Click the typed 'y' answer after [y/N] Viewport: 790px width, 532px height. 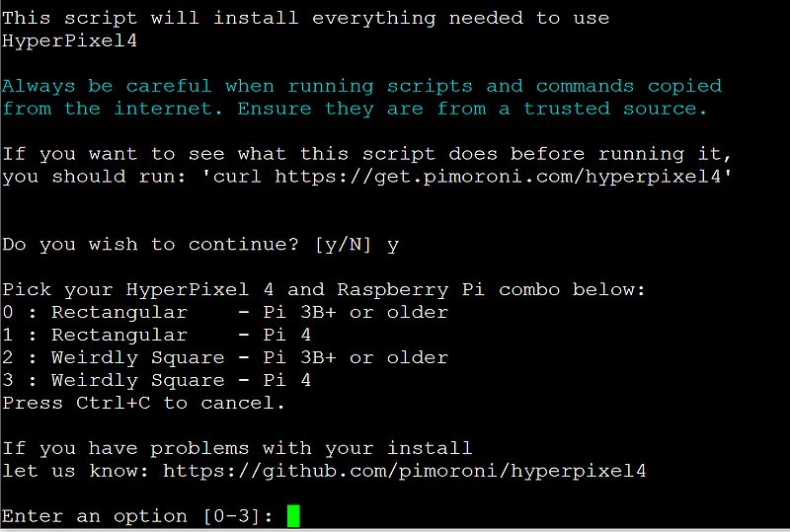(x=393, y=247)
